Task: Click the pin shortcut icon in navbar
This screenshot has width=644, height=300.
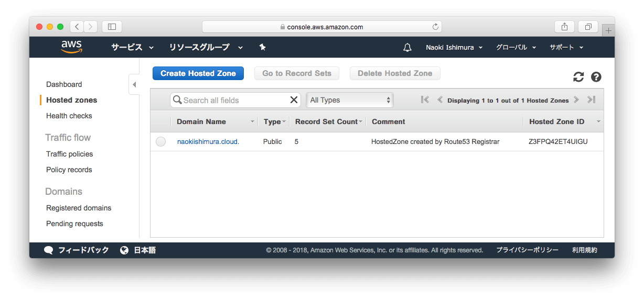Action: tap(262, 47)
